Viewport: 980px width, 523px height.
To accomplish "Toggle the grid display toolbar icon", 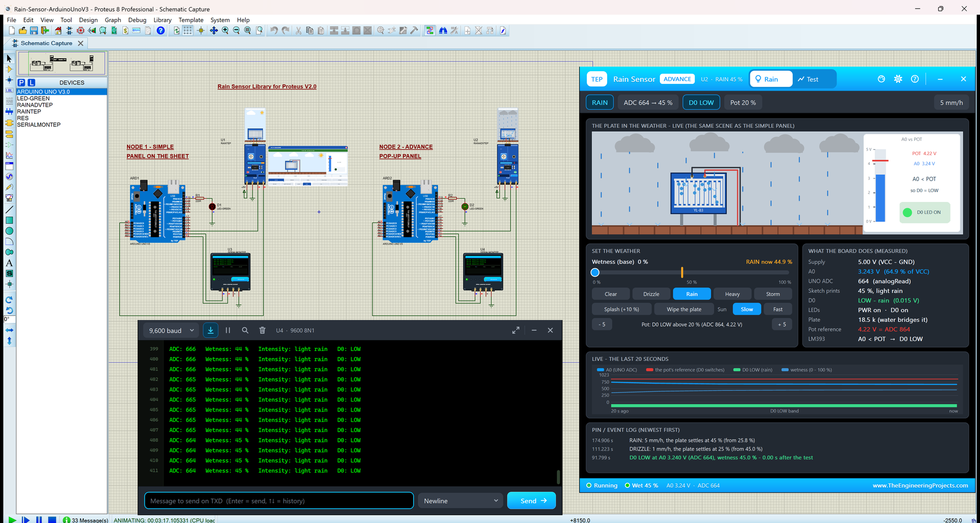I will [188, 30].
